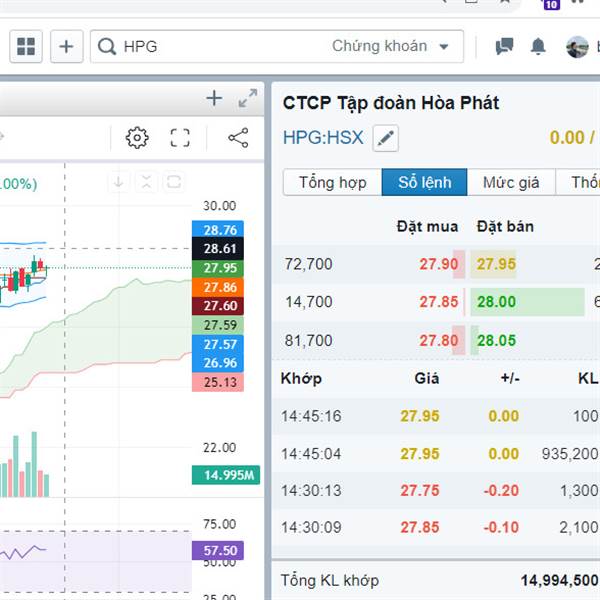Add a panel with chart header plus
Viewport: 600px width, 600px height.
[214, 98]
